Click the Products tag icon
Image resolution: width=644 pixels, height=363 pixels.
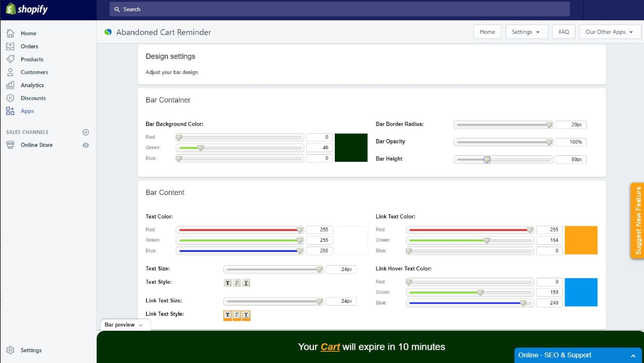click(x=10, y=59)
